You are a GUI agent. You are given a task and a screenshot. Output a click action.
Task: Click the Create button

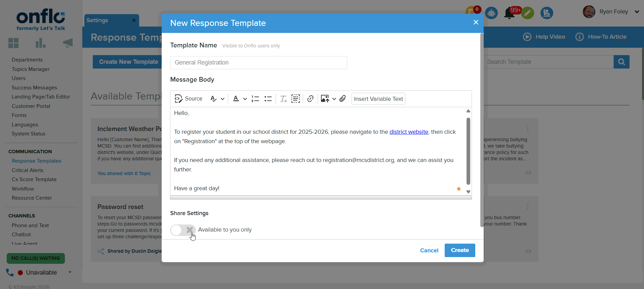point(459,250)
